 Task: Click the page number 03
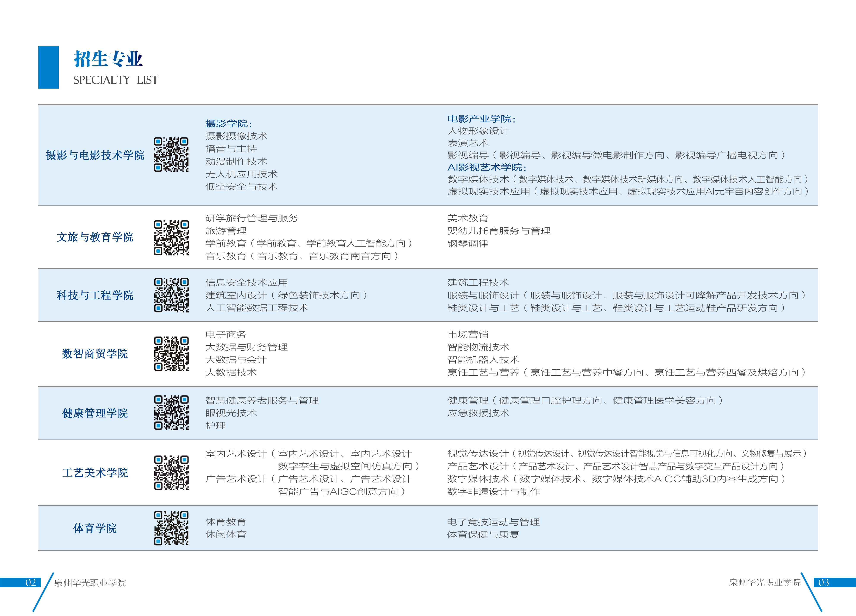(823, 582)
